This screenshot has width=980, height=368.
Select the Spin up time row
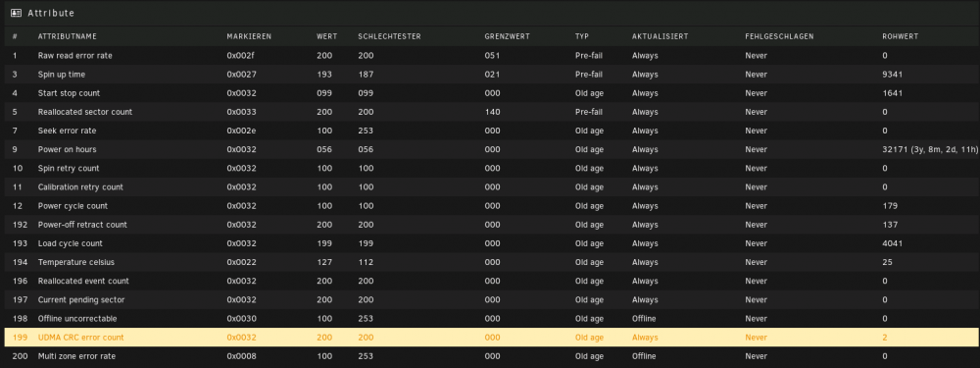(490, 75)
